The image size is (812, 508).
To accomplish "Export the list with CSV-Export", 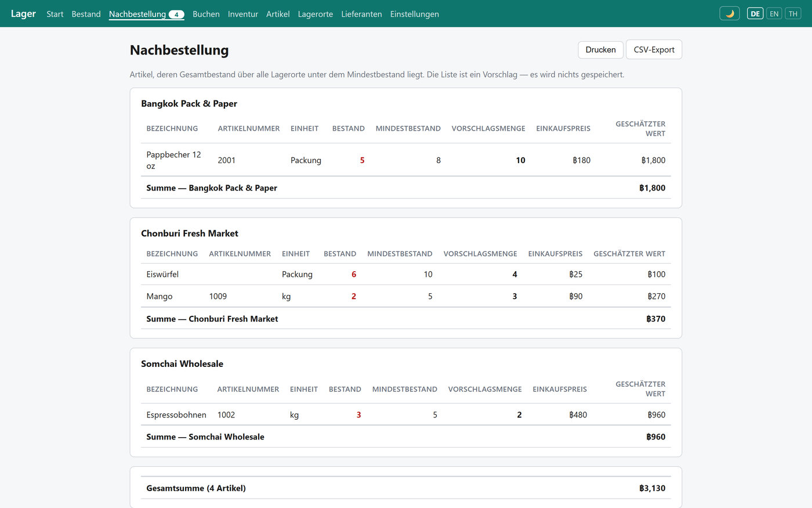I will pyautogui.click(x=654, y=49).
